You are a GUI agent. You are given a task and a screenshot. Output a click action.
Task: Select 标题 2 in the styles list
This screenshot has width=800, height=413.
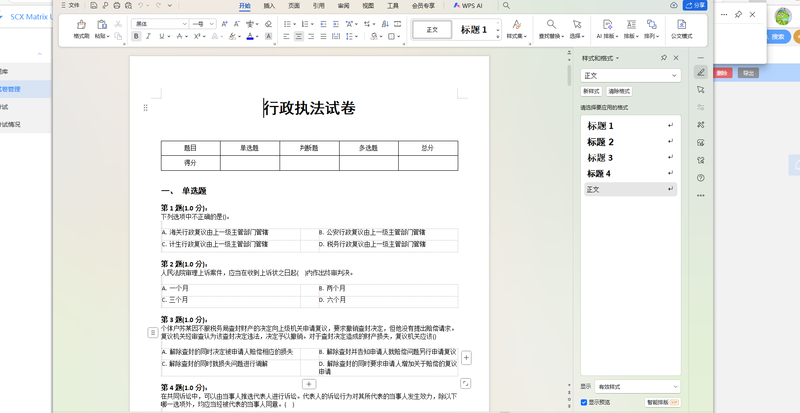[631, 141]
